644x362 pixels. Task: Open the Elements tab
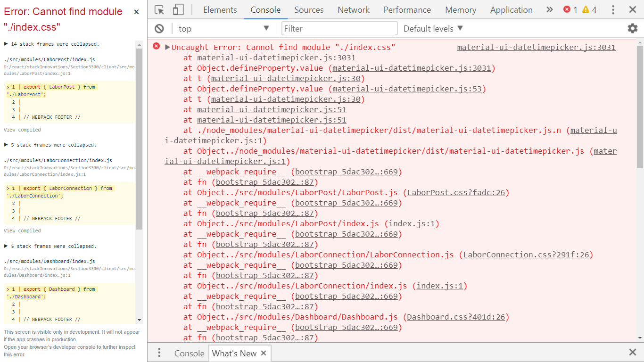pos(220,10)
